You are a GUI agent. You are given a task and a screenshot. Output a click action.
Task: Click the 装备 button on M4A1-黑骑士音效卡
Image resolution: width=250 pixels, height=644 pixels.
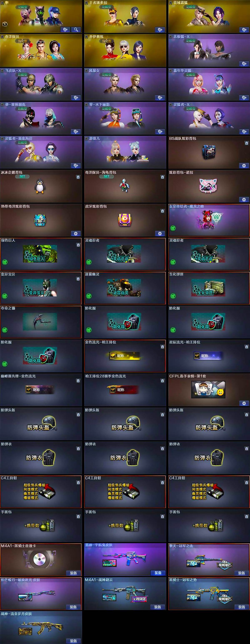[74, 573]
